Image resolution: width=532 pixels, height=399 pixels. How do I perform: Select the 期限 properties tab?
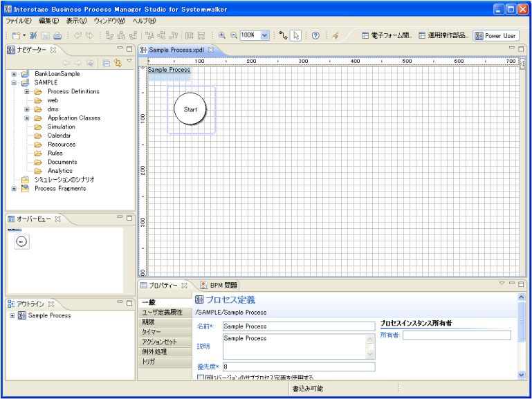[165, 322]
